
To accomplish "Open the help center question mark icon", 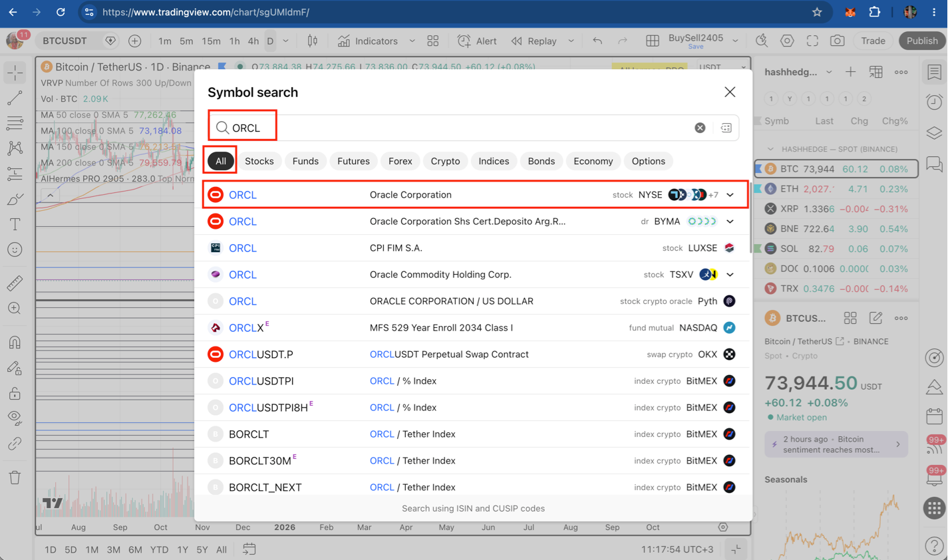I will pyautogui.click(x=935, y=545).
